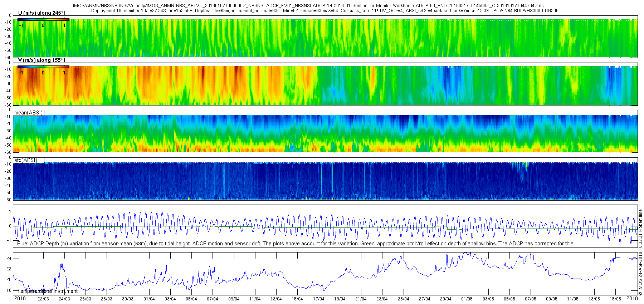Click the '03/04' date tick label
This screenshot has width=644, height=304.
point(170,299)
